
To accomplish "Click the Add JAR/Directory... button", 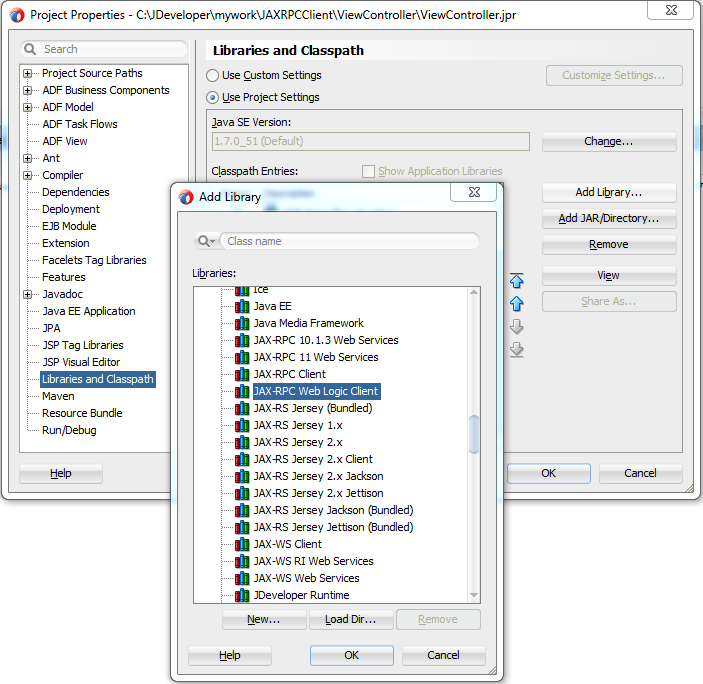I will (609, 218).
